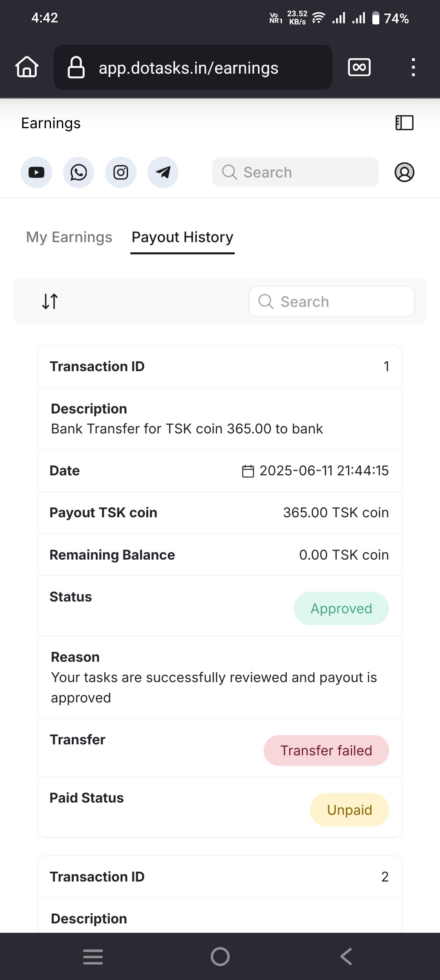Tap the calendar icon beside the date
This screenshot has height=980, width=440.
[x=248, y=471]
